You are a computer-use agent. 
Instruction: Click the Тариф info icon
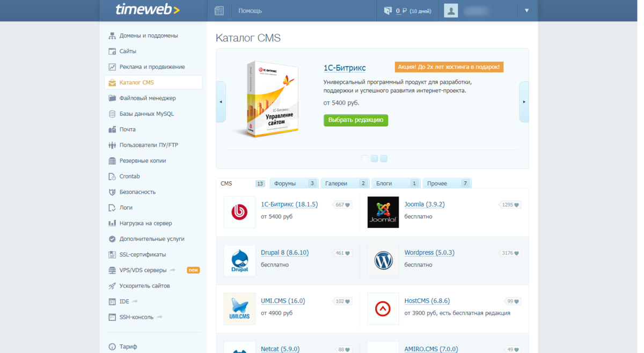(x=112, y=347)
